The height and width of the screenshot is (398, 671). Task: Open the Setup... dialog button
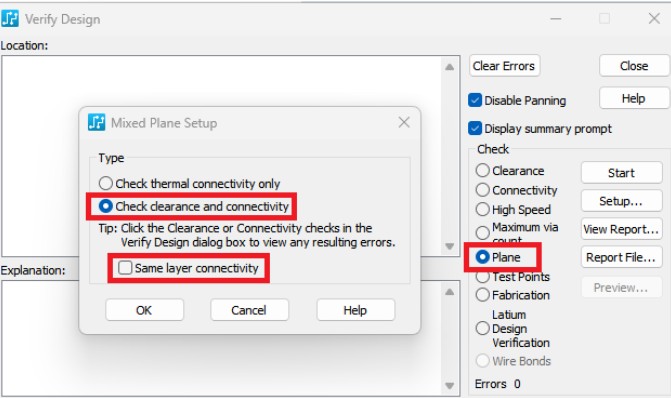(621, 201)
